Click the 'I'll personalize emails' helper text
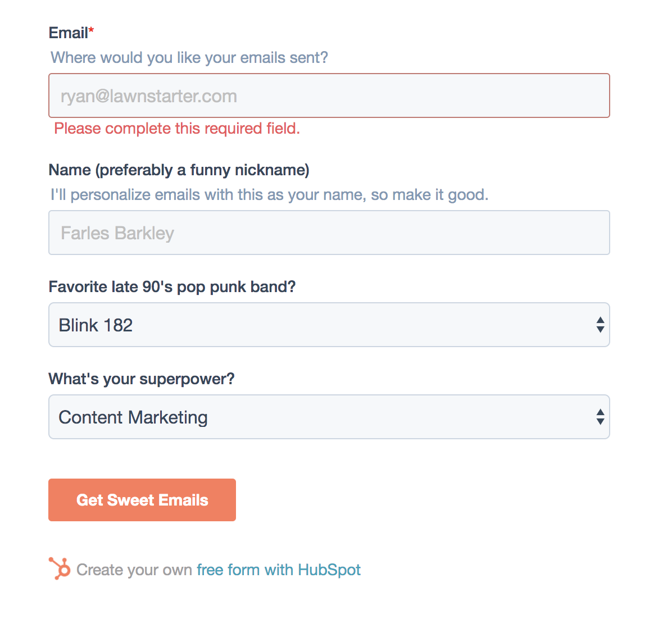Viewport: 672px width, 628px height. 269,194
